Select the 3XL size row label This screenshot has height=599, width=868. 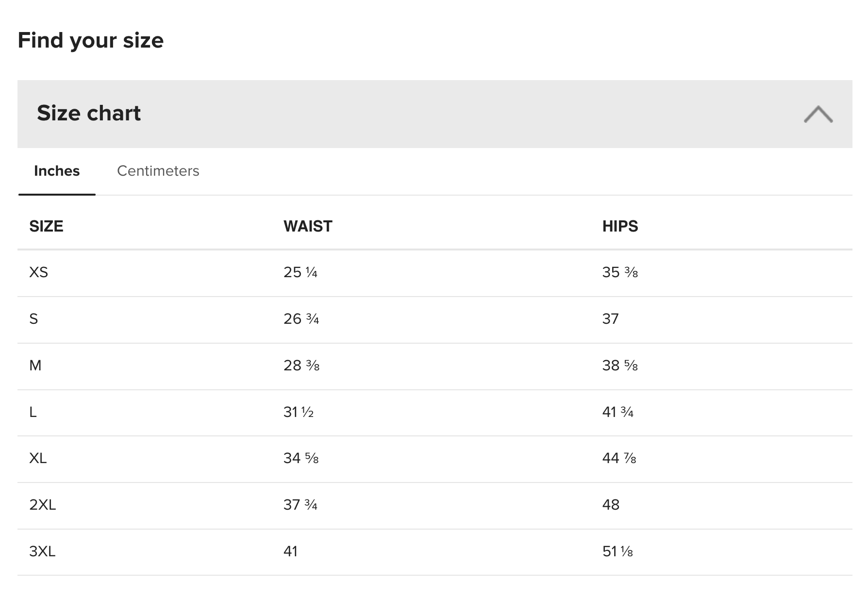click(x=42, y=551)
